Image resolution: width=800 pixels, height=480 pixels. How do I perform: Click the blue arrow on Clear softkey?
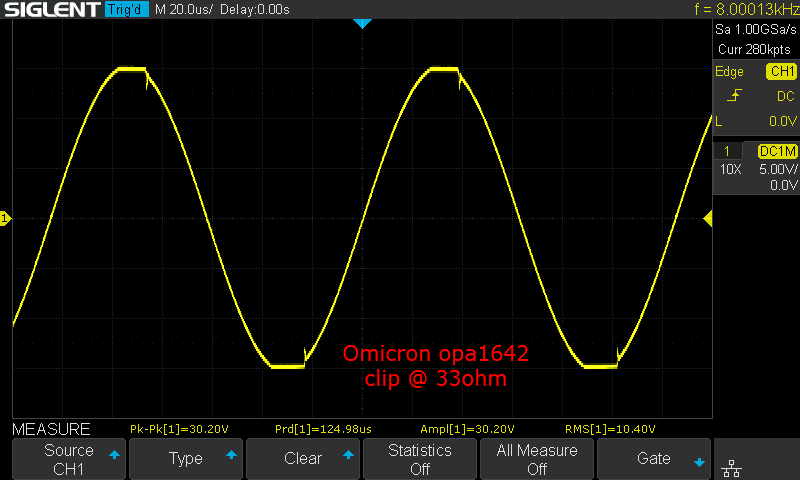[x=348, y=454]
